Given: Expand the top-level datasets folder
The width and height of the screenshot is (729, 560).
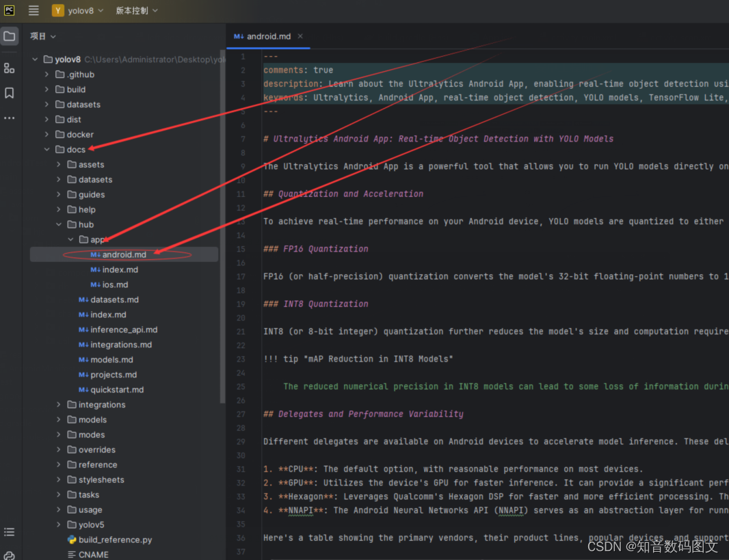Looking at the screenshot, I should [47, 105].
